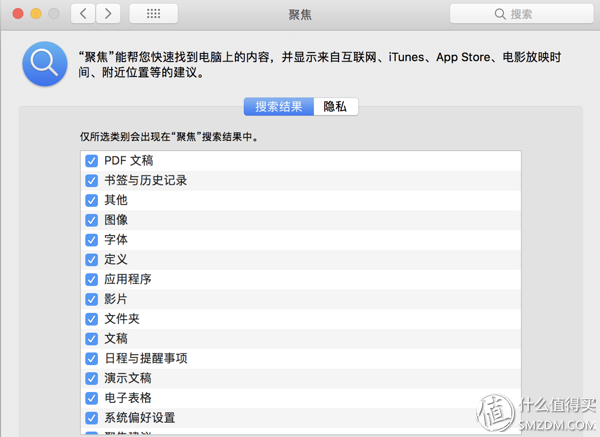This screenshot has height=437, width=600.
Task: Uncheck the 影片 checkbox
Action: coord(91,299)
